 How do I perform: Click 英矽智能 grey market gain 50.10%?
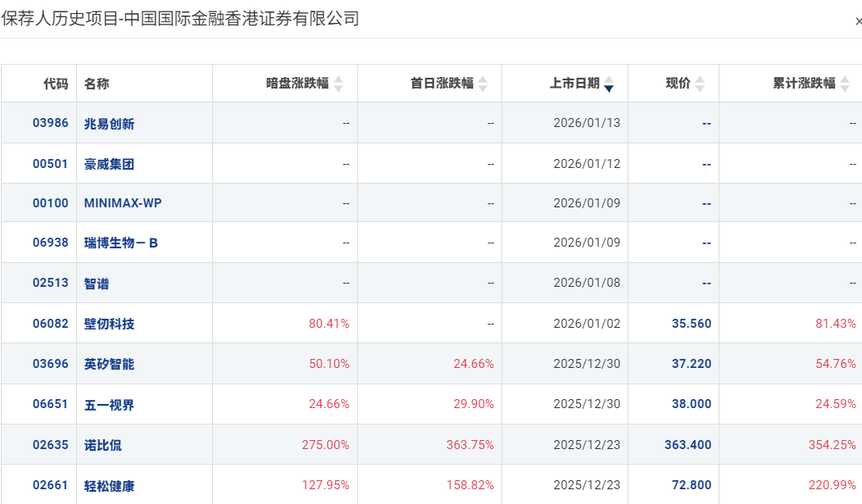coord(329,363)
